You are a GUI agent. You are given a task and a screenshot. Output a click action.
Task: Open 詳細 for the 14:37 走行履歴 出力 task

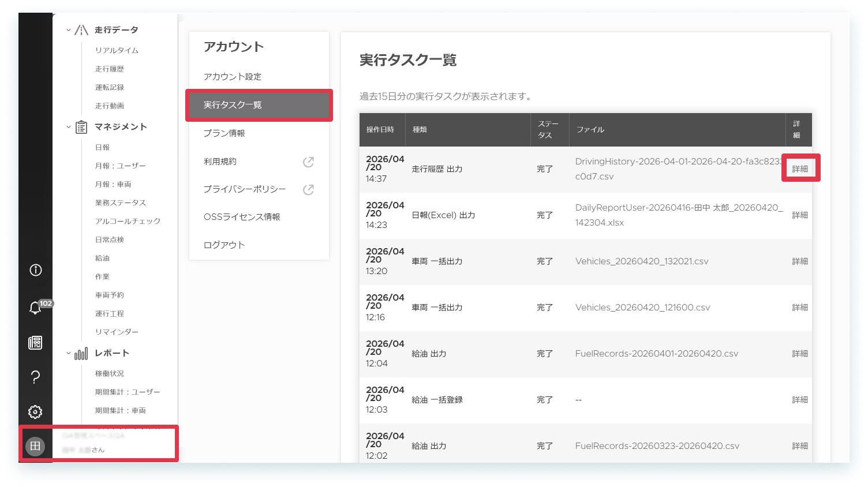(x=800, y=169)
